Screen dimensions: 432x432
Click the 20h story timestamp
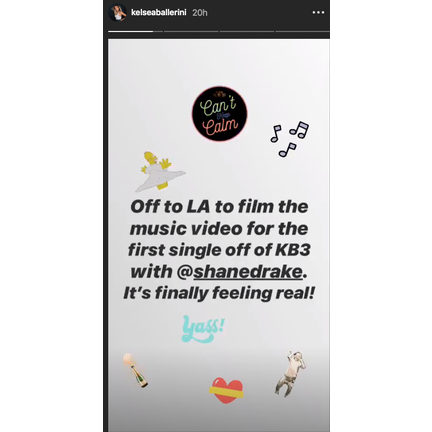pyautogui.click(x=200, y=13)
